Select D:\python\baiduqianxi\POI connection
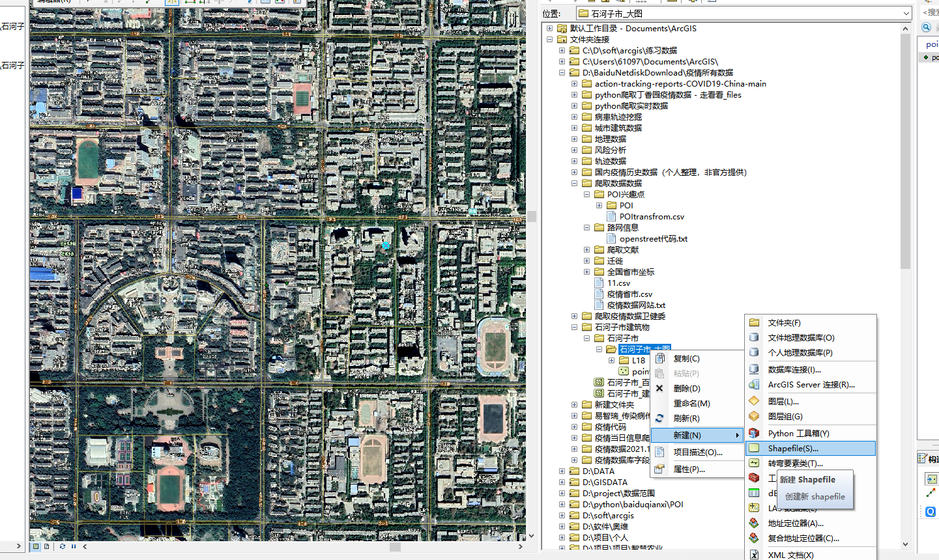The width and height of the screenshot is (939, 560). 633,504
